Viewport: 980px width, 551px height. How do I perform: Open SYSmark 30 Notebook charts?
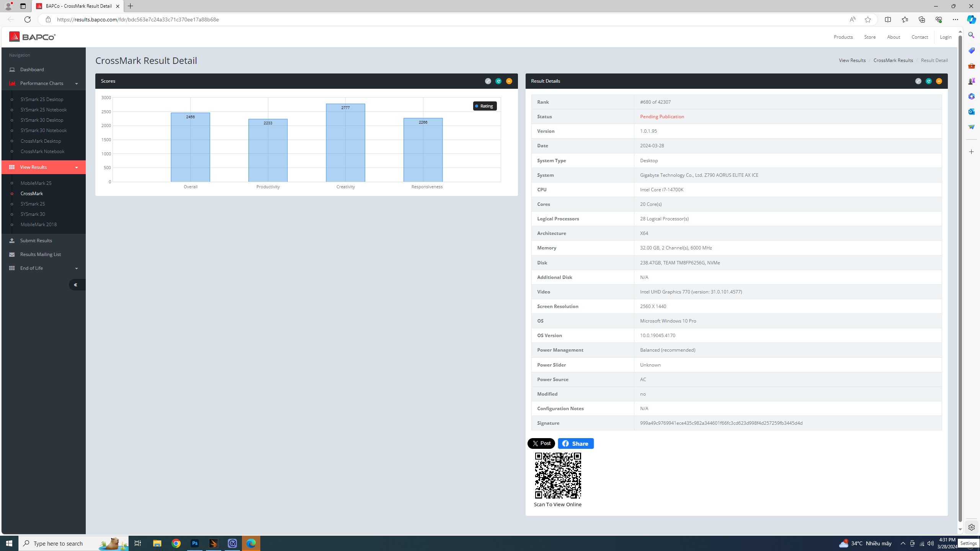[44, 130]
